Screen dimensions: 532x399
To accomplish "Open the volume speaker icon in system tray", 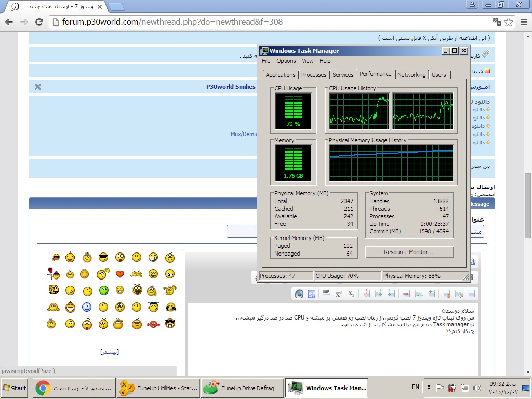I will click(x=477, y=388).
